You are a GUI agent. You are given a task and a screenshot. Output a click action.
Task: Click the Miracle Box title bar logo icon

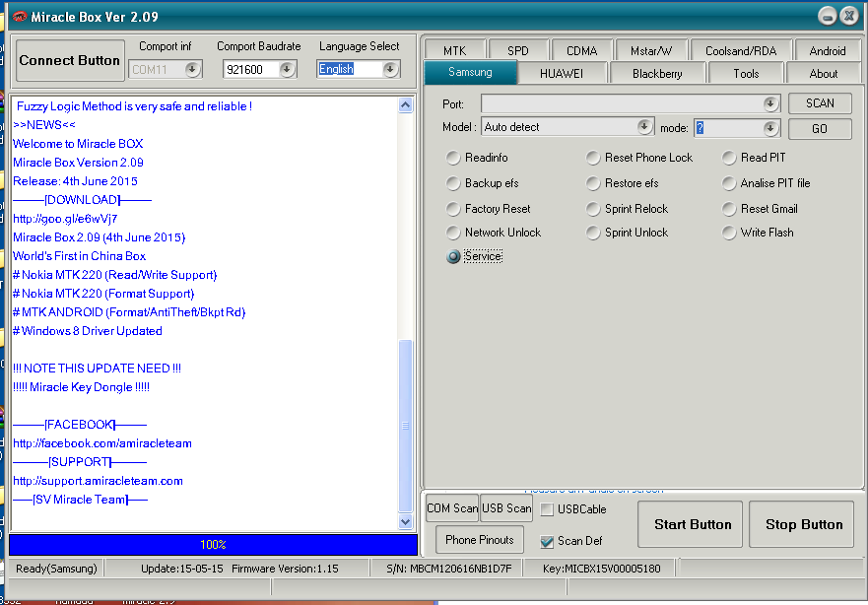19,17
